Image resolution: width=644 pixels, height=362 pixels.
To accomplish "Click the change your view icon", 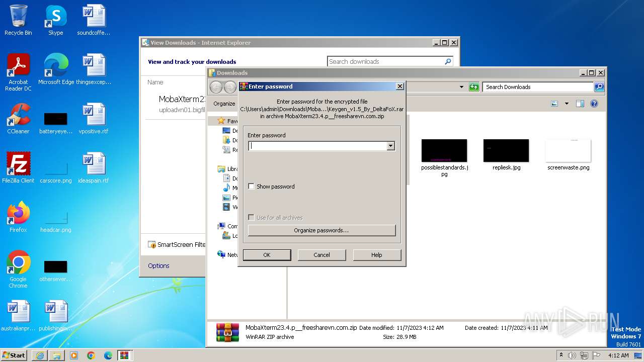I will [554, 104].
